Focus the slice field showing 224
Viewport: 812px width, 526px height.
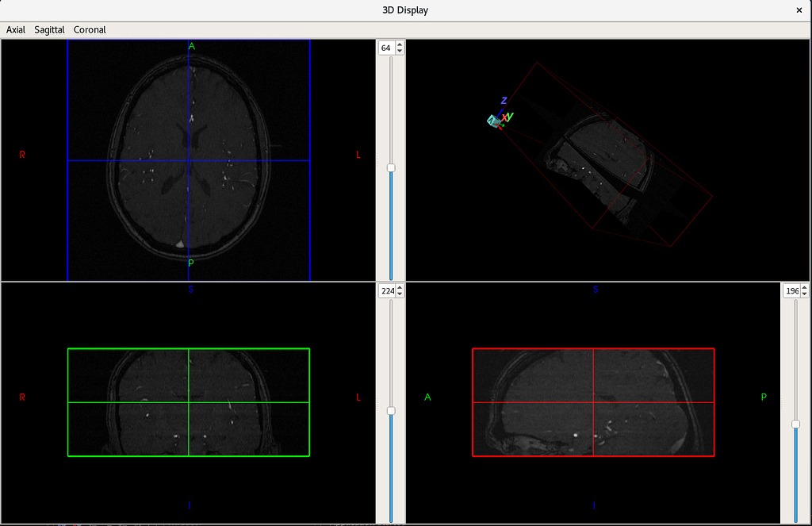(x=387, y=291)
